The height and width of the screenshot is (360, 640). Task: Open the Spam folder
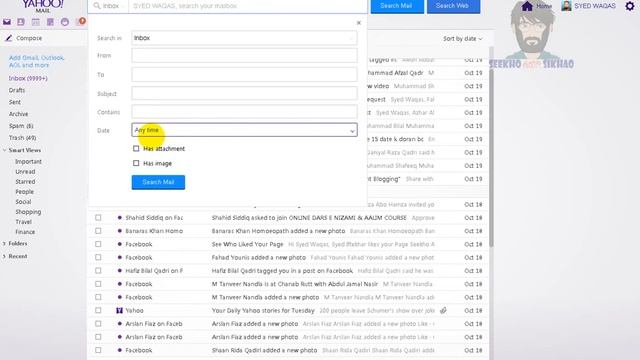coord(21,126)
